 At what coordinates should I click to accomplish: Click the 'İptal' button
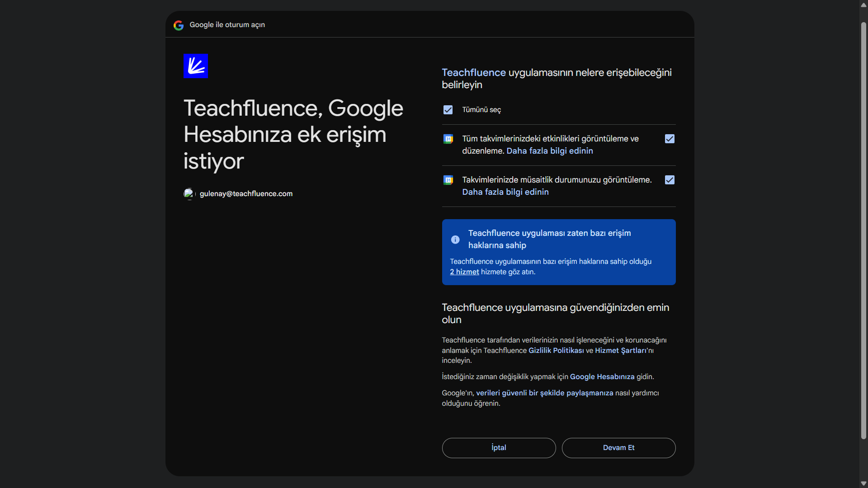tap(499, 448)
